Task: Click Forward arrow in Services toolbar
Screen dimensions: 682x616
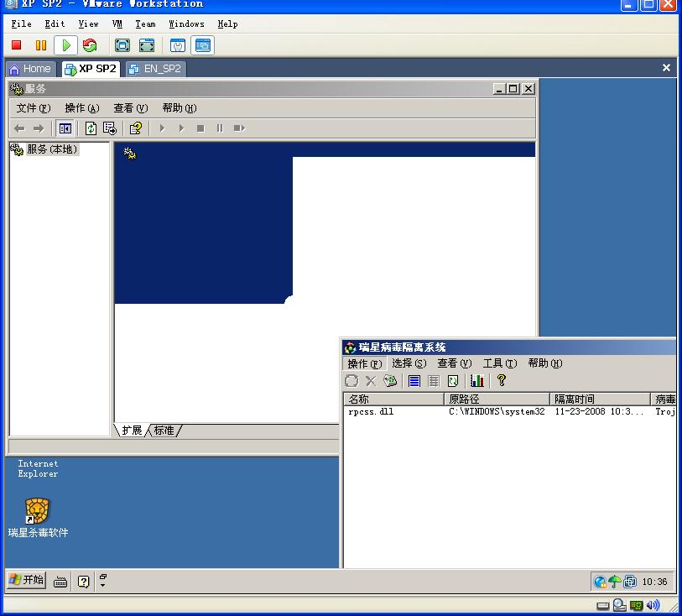Action: click(x=39, y=128)
